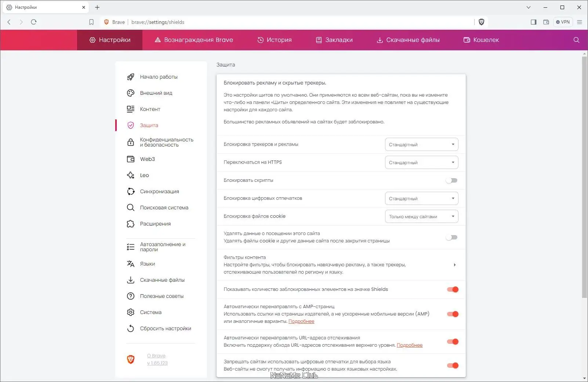Toggle the sidebar panel icon
The height and width of the screenshot is (382, 588).
(x=534, y=22)
